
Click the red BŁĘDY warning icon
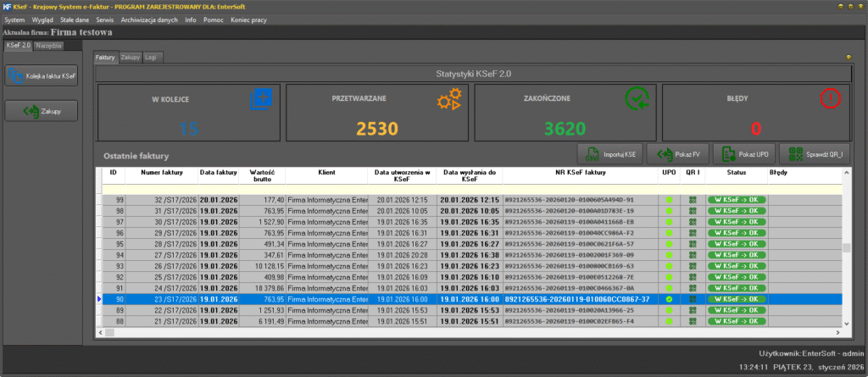click(831, 99)
